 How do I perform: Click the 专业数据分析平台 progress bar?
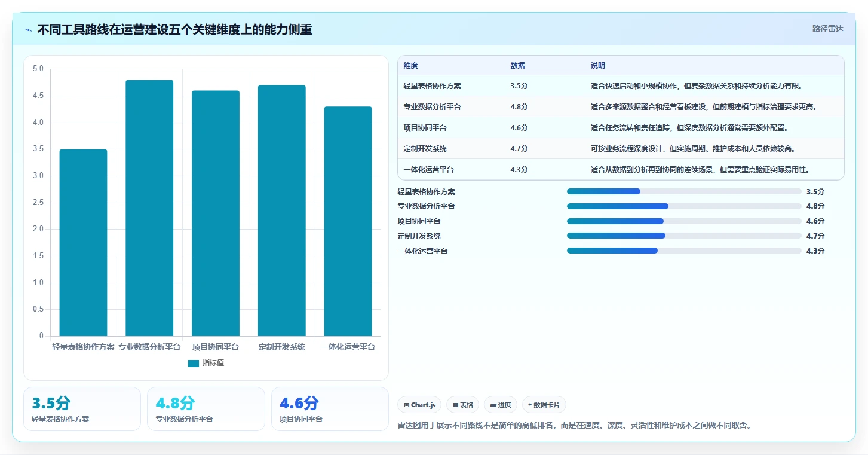(684, 206)
